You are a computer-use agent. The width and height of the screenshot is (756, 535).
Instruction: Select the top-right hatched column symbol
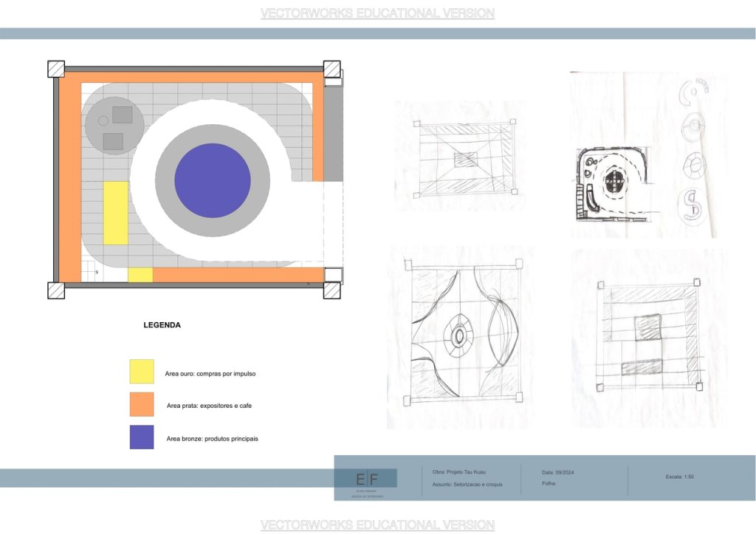[331, 68]
